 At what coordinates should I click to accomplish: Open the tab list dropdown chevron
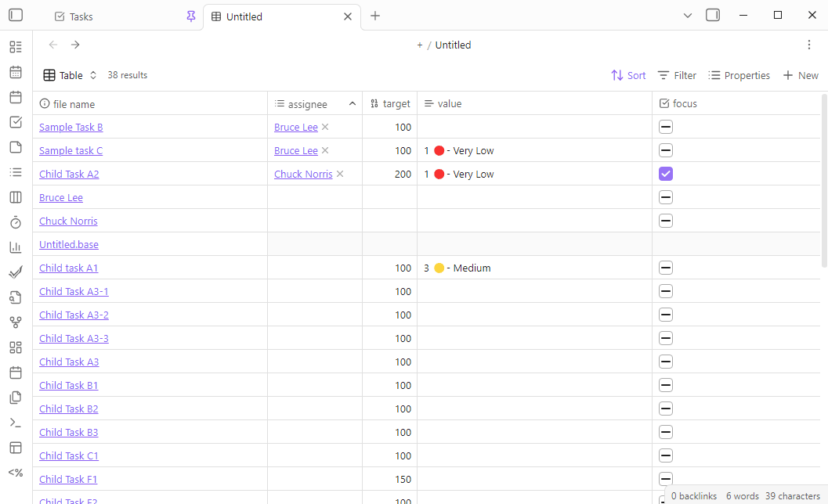pos(688,15)
